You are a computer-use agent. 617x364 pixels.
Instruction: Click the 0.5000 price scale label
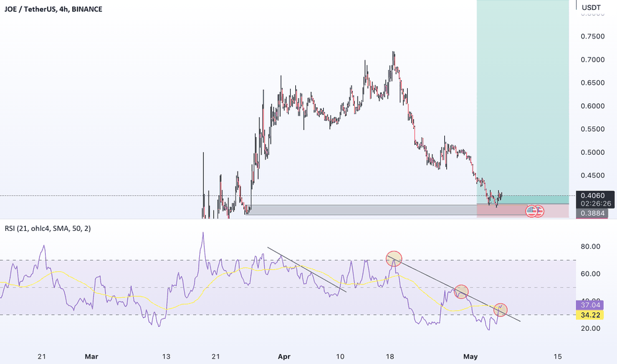pyautogui.click(x=593, y=153)
